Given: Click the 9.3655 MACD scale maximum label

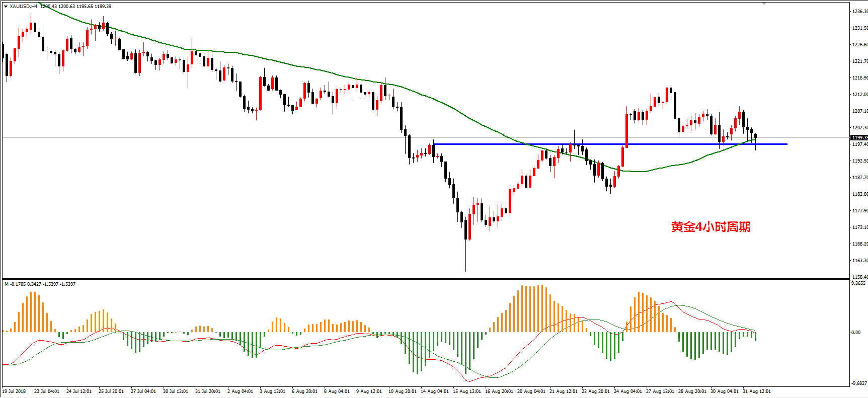Looking at the screenshot, I should point(858,283).
